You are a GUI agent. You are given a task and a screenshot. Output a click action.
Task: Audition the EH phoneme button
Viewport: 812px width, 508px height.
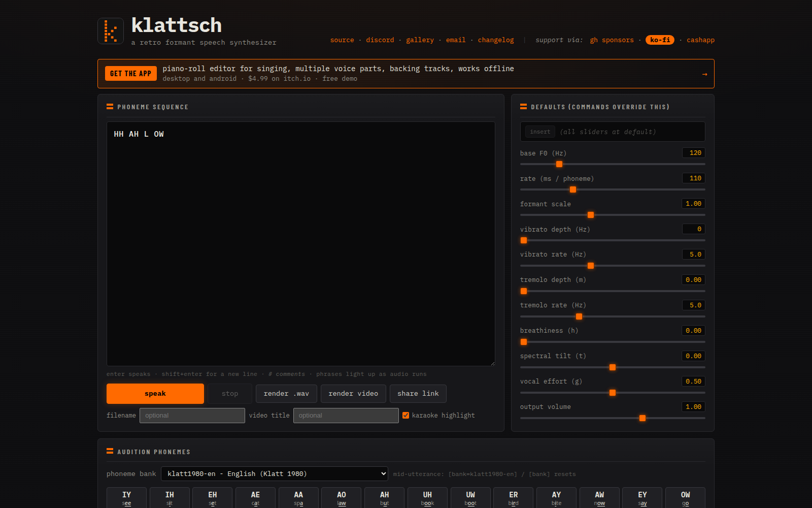coord(213,498)
